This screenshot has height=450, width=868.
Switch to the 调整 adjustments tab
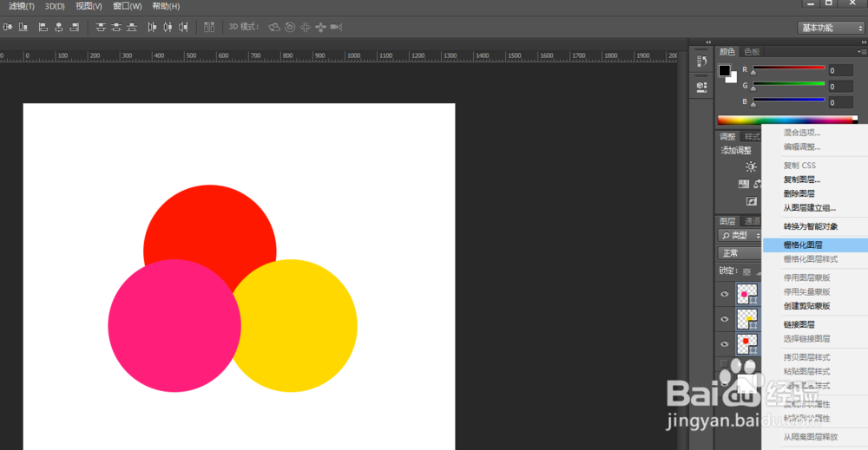click(727, 136)
